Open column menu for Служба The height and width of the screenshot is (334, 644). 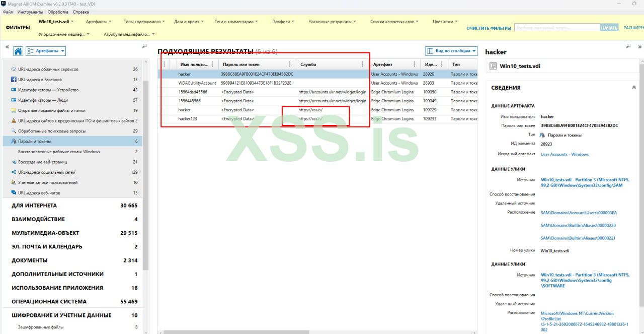[x=362, y=64]
